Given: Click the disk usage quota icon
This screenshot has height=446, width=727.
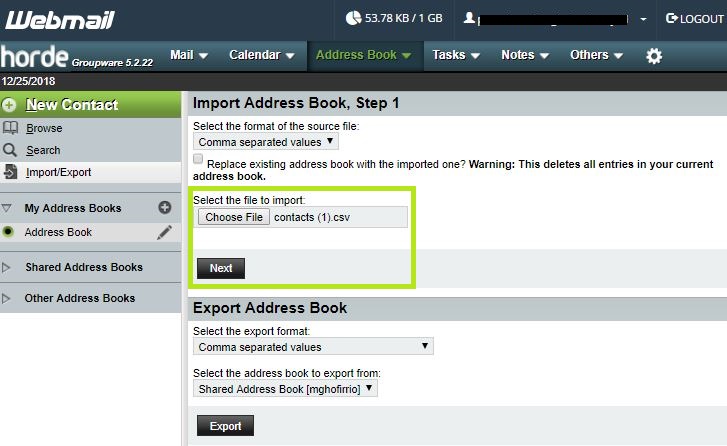Looking at the screenshot, I should click(353, 18).
